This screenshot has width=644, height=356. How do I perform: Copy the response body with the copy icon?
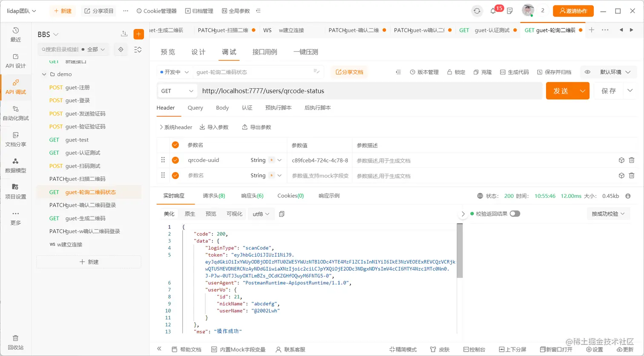tap(282, 214)
